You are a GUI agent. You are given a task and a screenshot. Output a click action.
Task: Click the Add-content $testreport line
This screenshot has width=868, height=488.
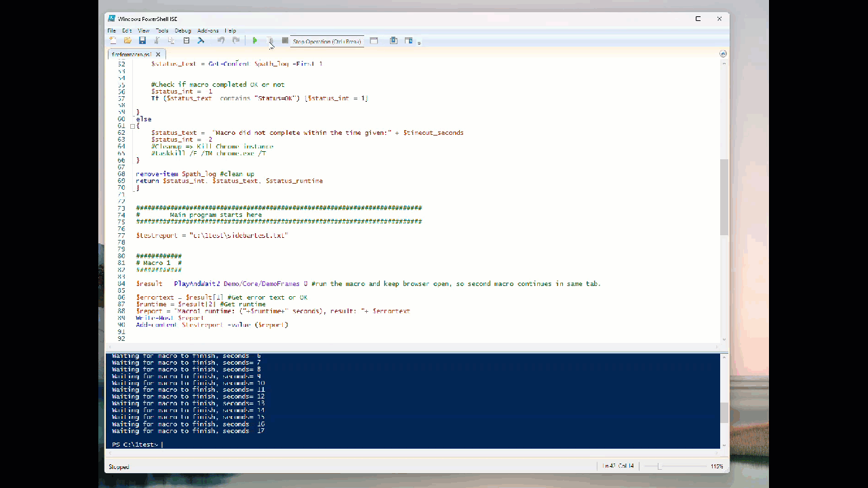coord(212,325)
